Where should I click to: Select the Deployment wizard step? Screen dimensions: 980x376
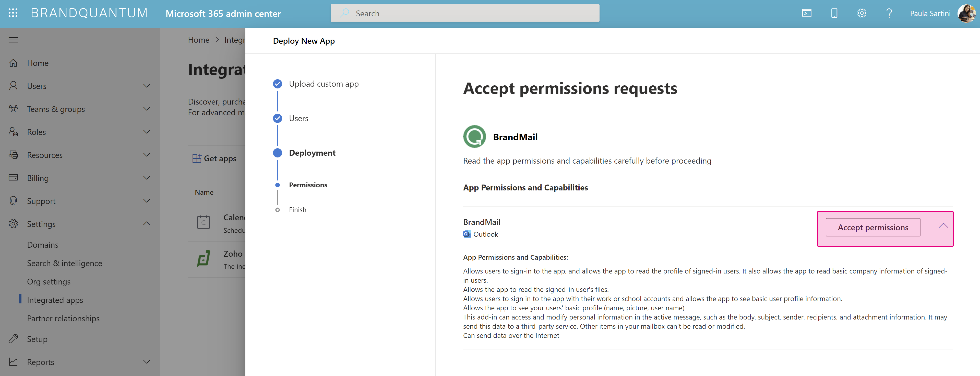(x=312, y=153)
